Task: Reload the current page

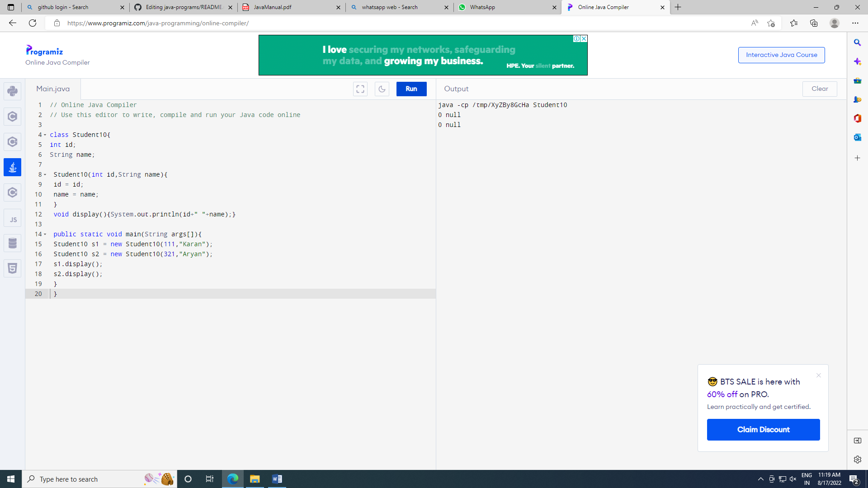Action: (x=33, y=23)
